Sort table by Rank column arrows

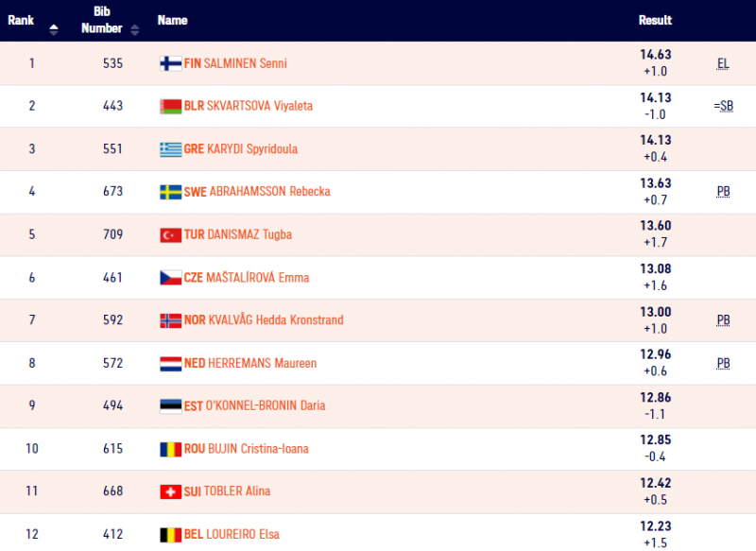click(53, 27)
